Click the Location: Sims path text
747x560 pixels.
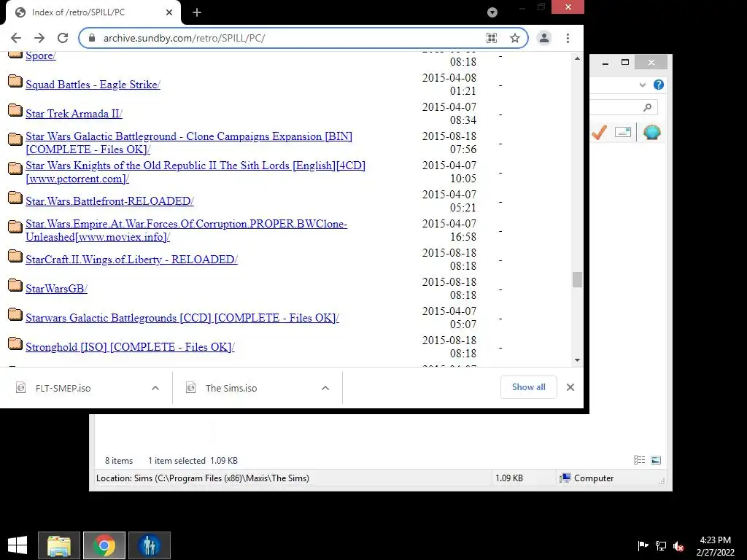203,478
